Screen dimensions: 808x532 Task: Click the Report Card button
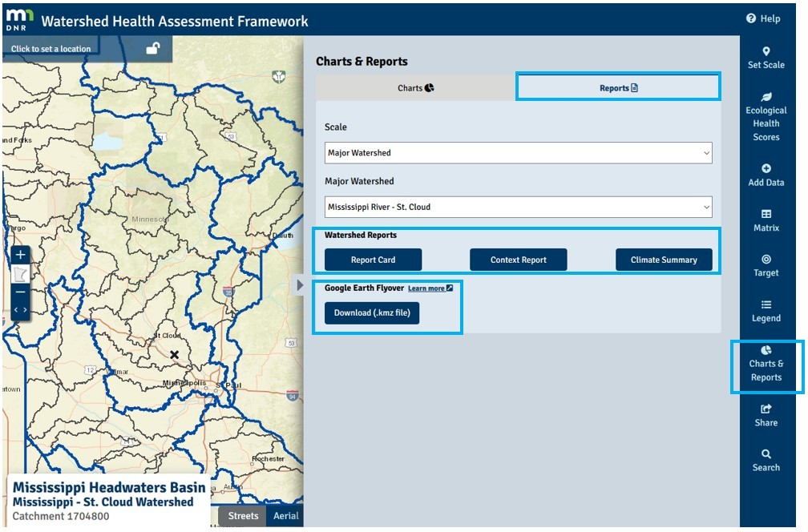pos(373,260)
